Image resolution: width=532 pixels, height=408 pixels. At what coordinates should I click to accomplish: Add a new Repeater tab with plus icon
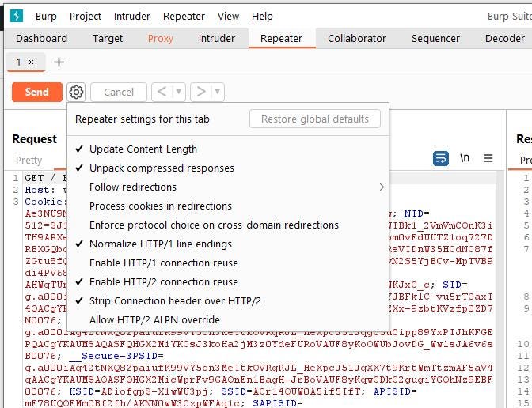coord(59,62)
